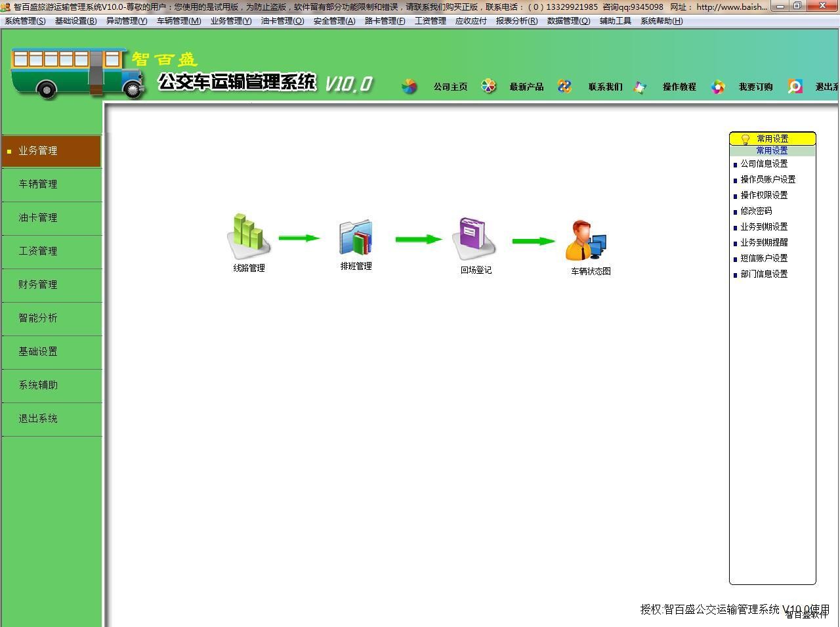
Task: Open the 数据管理(Q) menu
Action: click(x=569, y=21)
